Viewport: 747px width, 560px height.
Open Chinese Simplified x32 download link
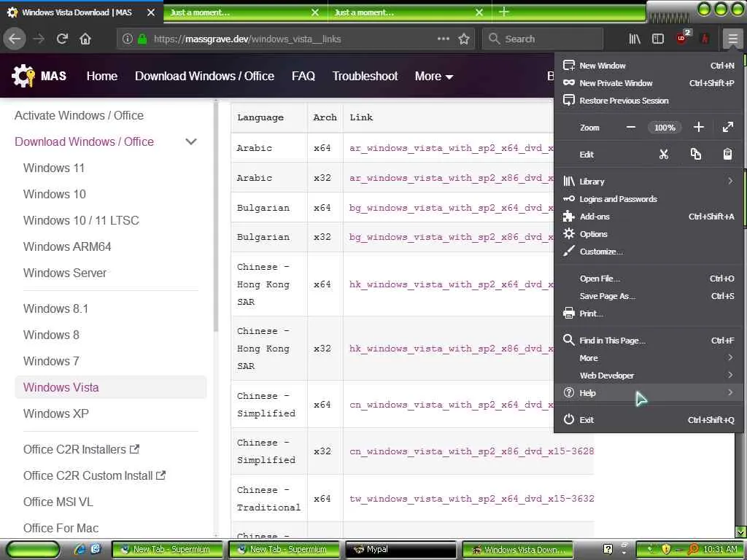pyautogui.click(x=471, y=451)
